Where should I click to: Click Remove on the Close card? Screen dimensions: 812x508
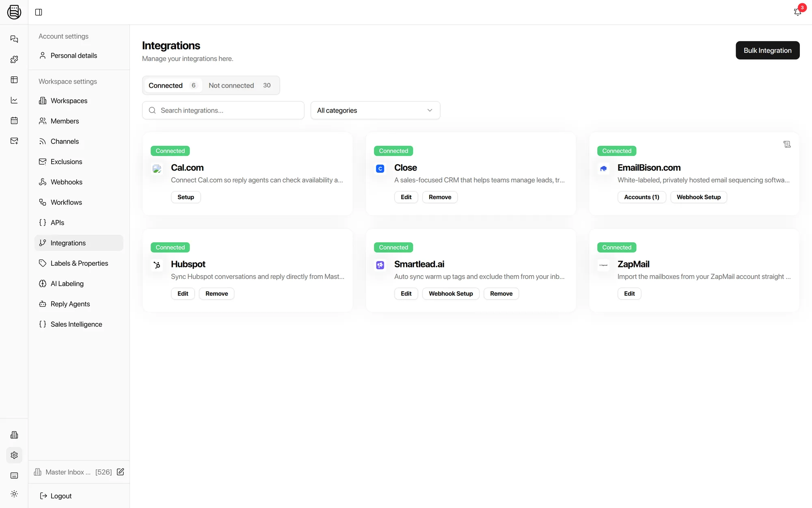point(440,197)
